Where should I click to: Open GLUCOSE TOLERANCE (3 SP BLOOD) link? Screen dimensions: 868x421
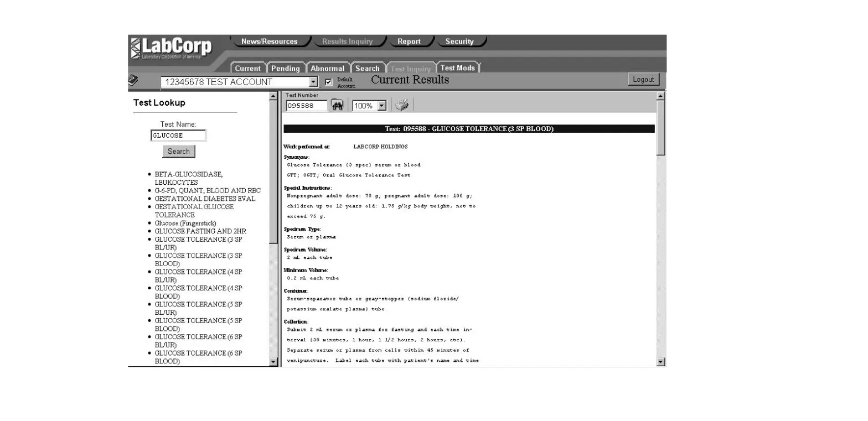tap(198, 259)
